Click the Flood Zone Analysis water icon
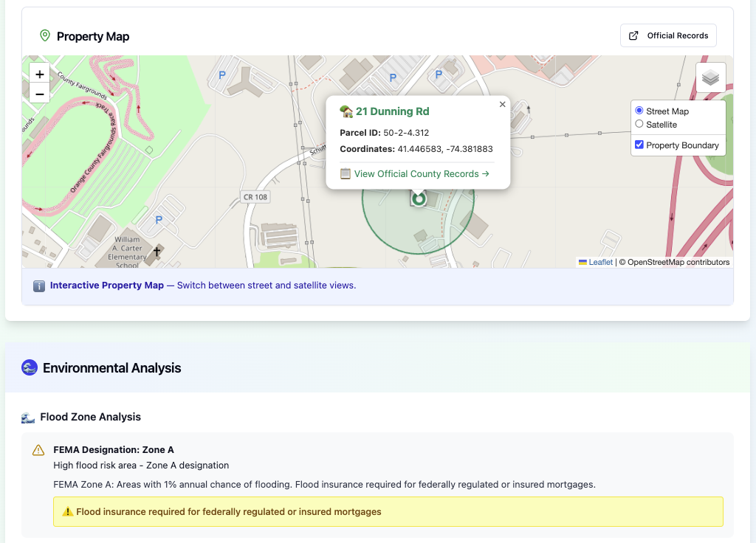This screenshot has height=543, width=756. pyautogui.click(x=28, y=416)
